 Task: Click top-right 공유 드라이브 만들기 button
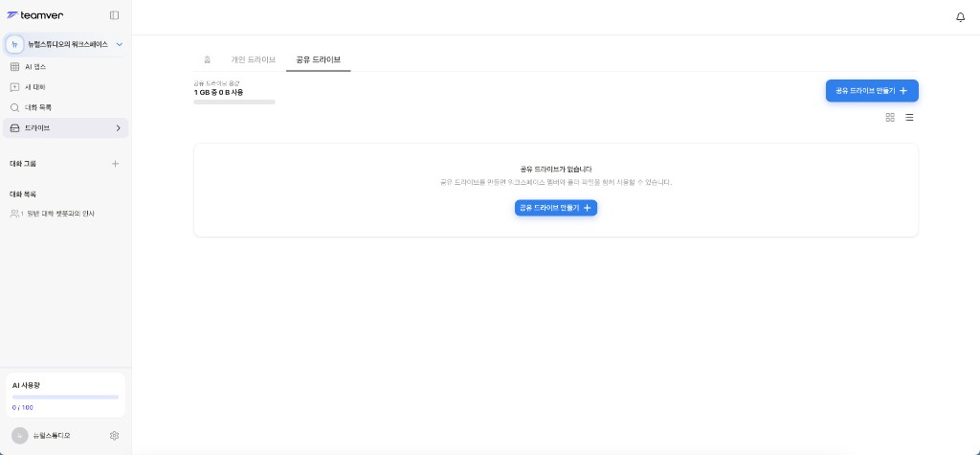click(872, 91)
